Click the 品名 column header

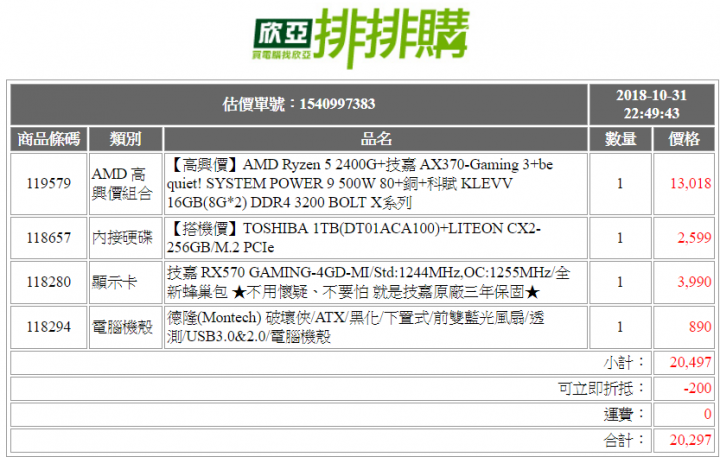[376, 139]
